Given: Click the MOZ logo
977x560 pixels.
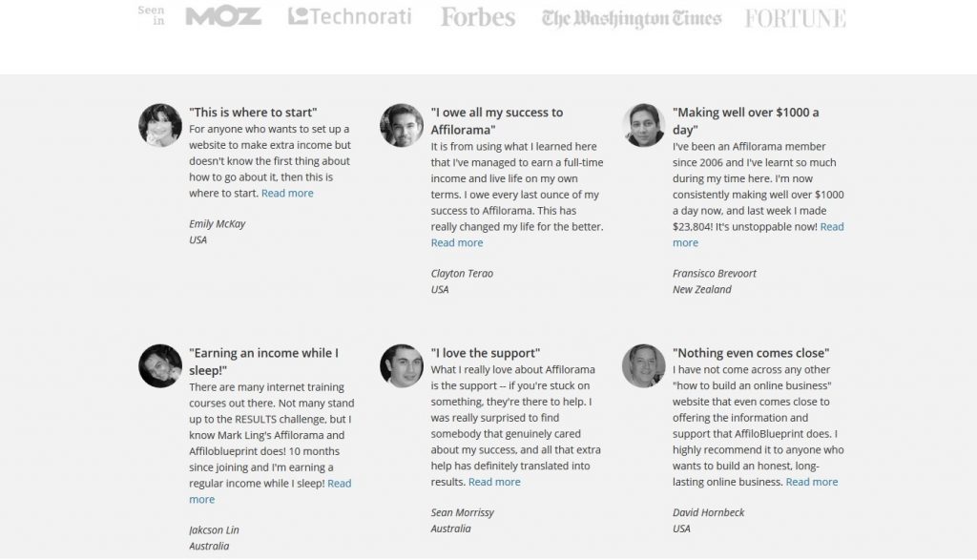Looking at the screenshot, I should [223, 17].
